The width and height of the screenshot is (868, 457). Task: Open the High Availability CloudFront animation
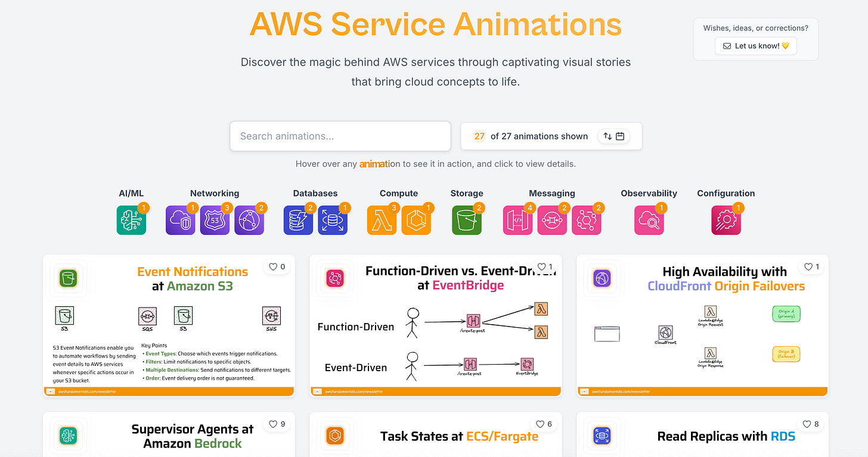click(x=703, y=325)
